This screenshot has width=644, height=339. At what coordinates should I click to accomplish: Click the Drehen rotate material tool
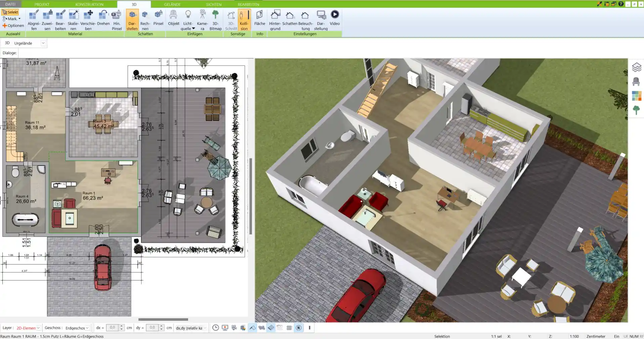103,18
